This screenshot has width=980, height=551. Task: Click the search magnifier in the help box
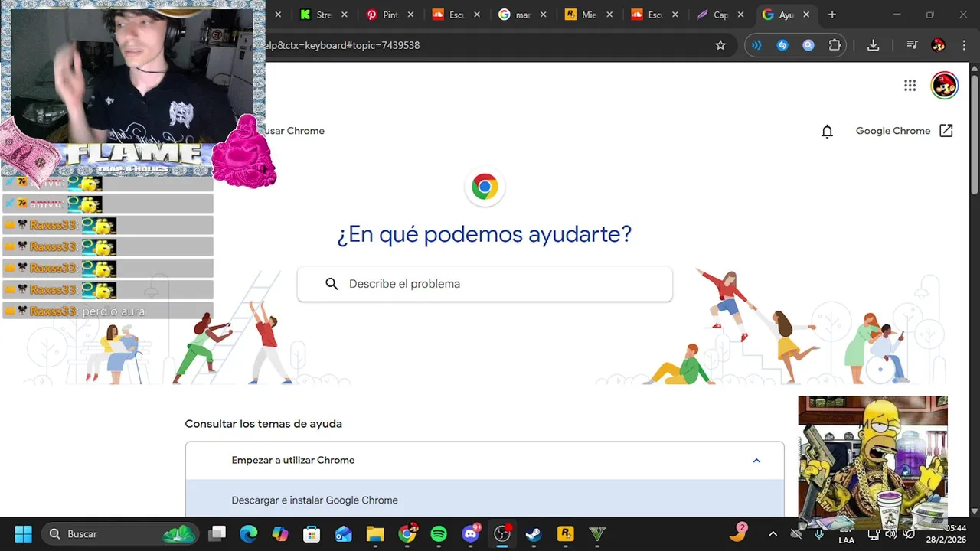(332, 284)
